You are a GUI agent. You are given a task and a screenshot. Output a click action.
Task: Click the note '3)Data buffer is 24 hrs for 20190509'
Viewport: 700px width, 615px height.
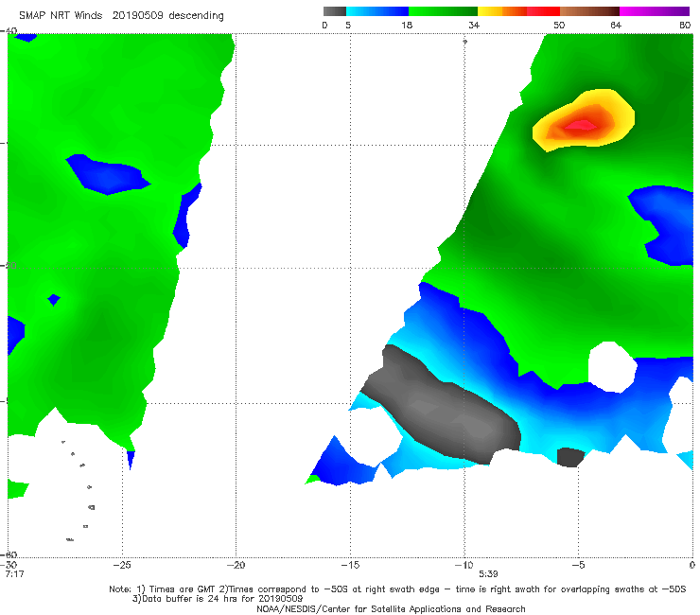pos(218,599)
